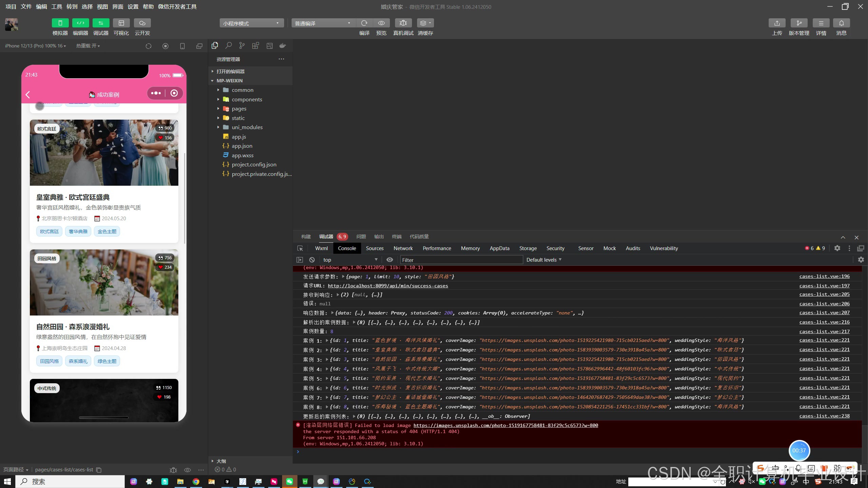Clear console with the ban icon
The image size is (868, 488).
[312, 260]
